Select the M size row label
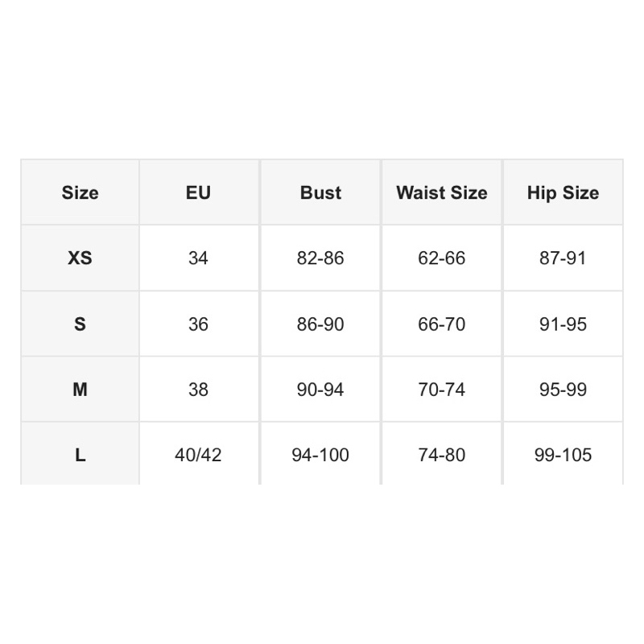 (x=80, y=390)
